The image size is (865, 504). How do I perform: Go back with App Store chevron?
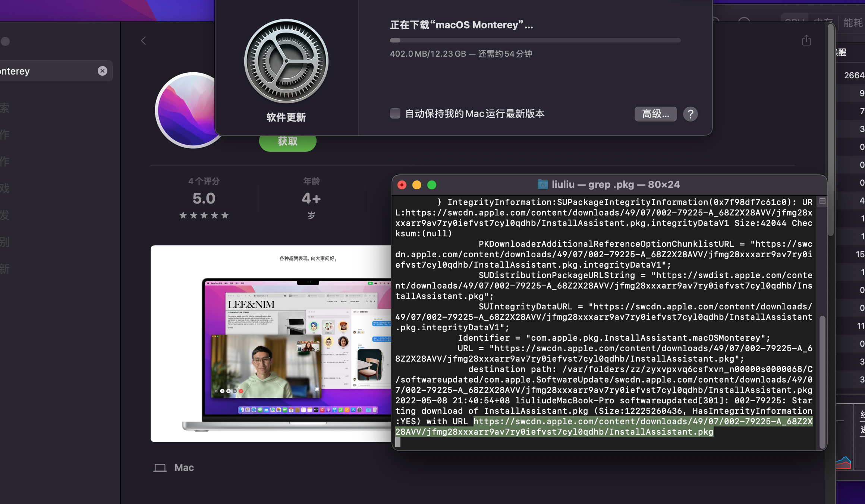point(144,41)
